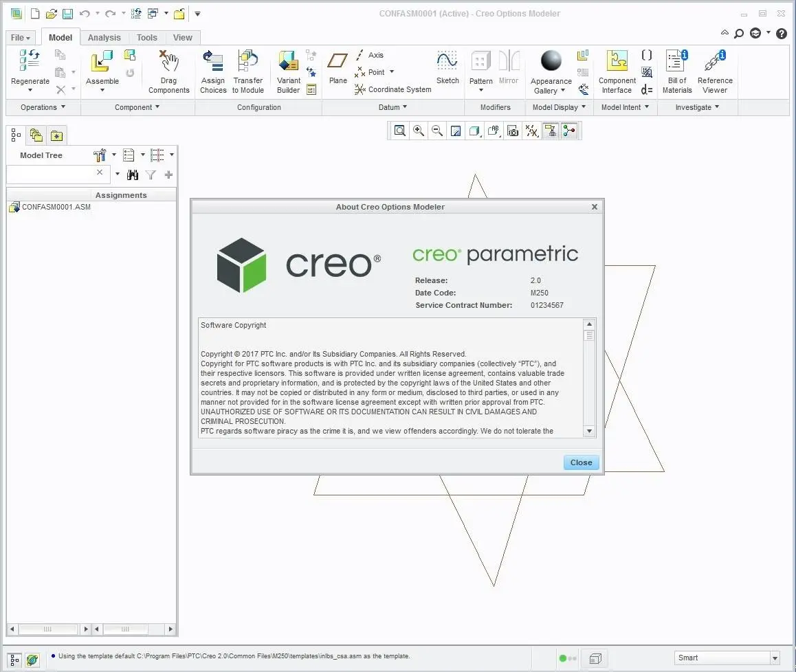Open the File menu
This screenshot has height=672, width=796.
click(x=21, y=38)
